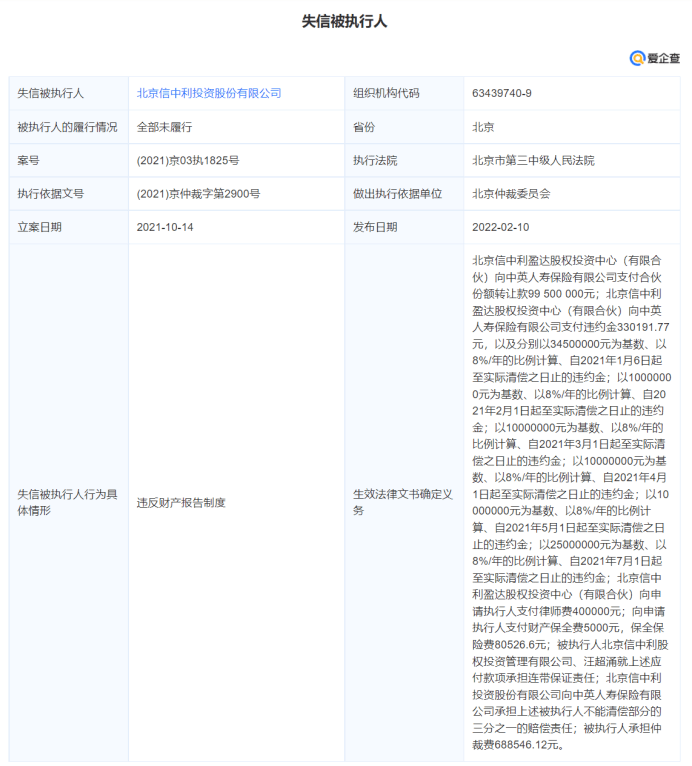Screen dimensions: 692x766
Task: Select the 被执行人的履行情况 label
Action: (x=67, y=127)
